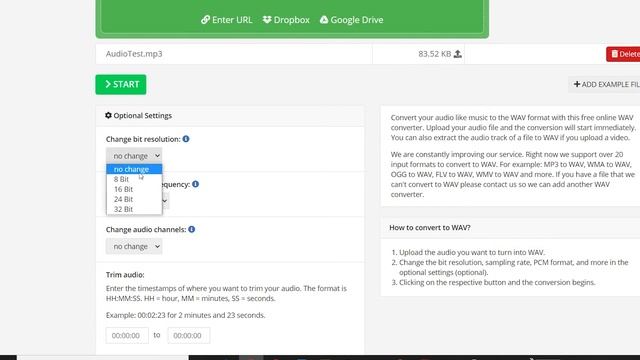Click the 'Trim audio:' label
The width and height of the screenshot is (640, 360).
[x=125, y=275]
